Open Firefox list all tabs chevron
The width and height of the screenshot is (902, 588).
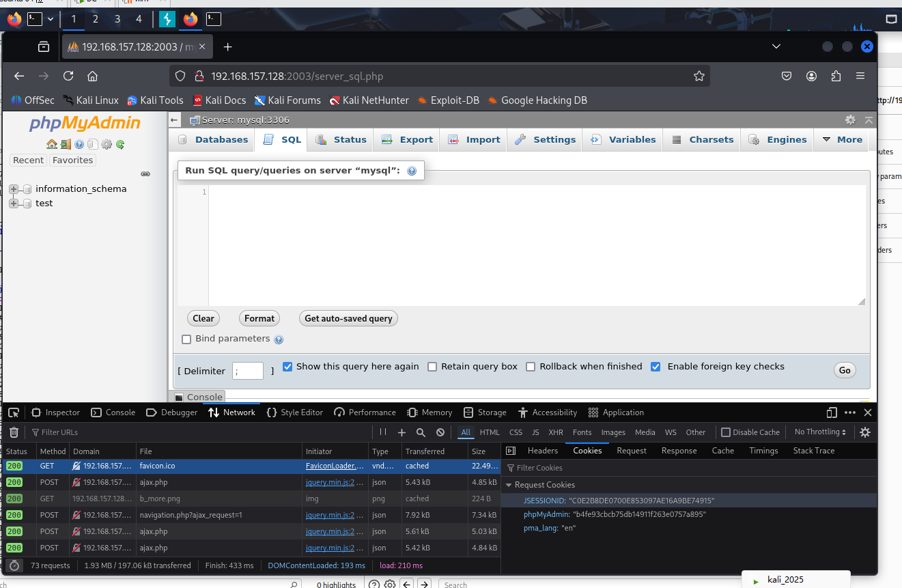776,46
